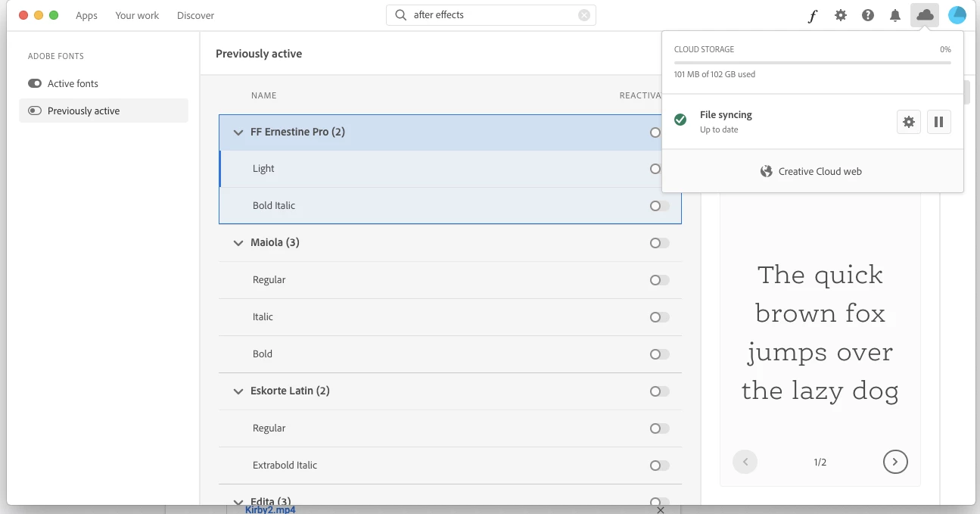Open the notifications bell icon
This screenshot has height=514, width=980.
coord(895,15)
